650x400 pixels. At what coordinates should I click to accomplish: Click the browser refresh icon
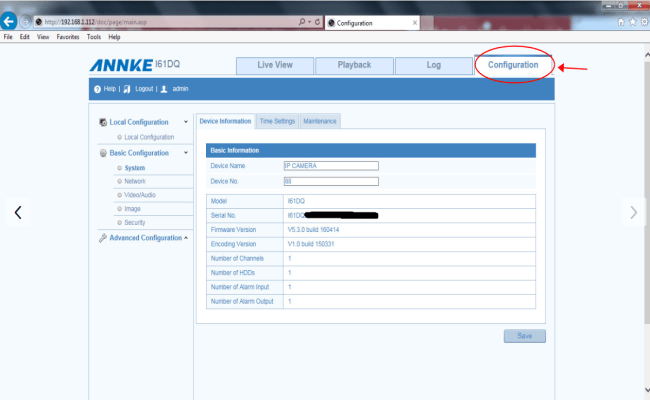(x=316, y=21)
